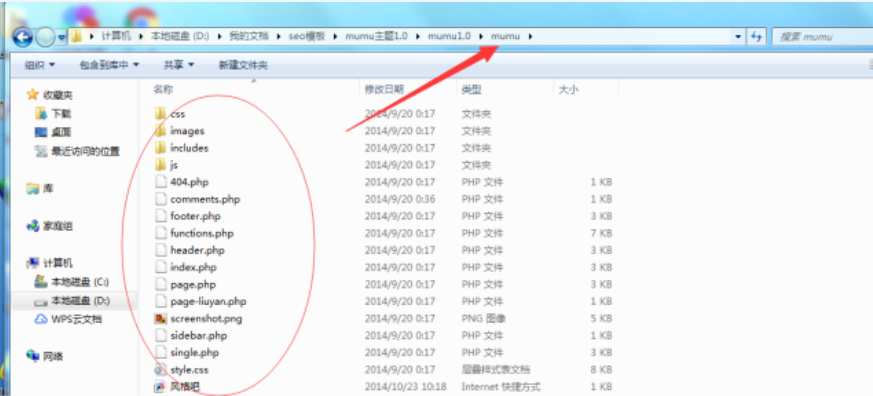Select the file name text header.php

pyautogui.click(x=197, y=250)
